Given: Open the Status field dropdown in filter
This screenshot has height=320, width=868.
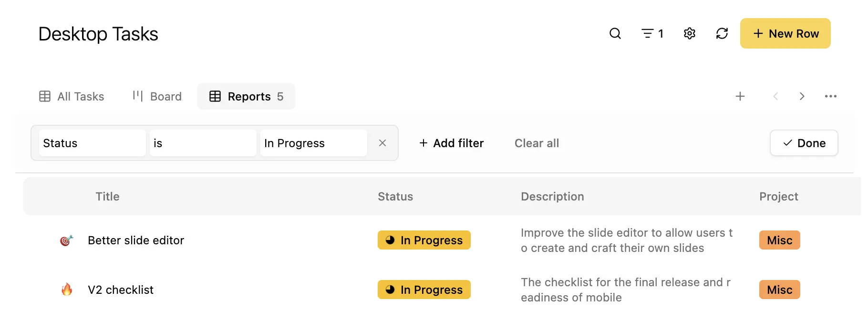Looking at the screenshot, I should point(93,143).
